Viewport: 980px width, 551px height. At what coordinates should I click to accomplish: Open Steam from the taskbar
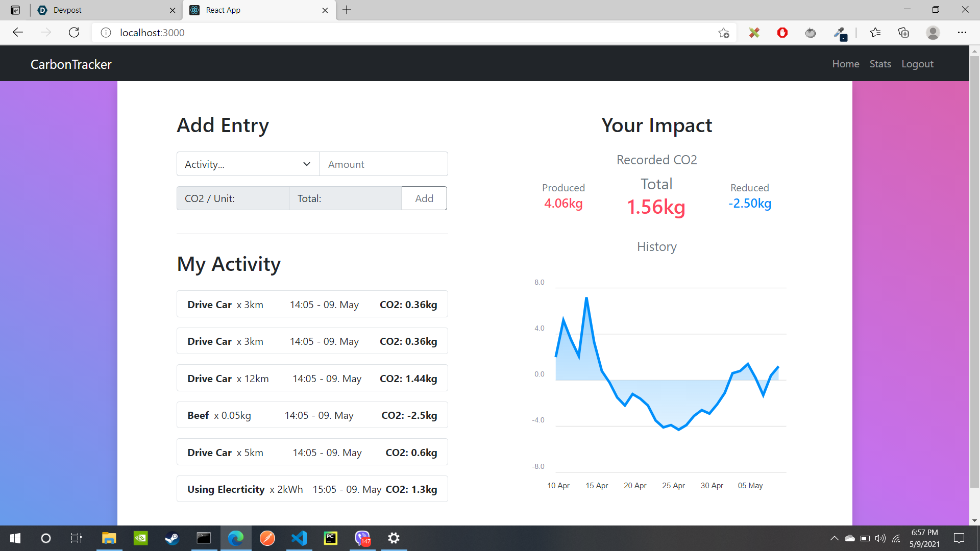[x=172, y=538]
